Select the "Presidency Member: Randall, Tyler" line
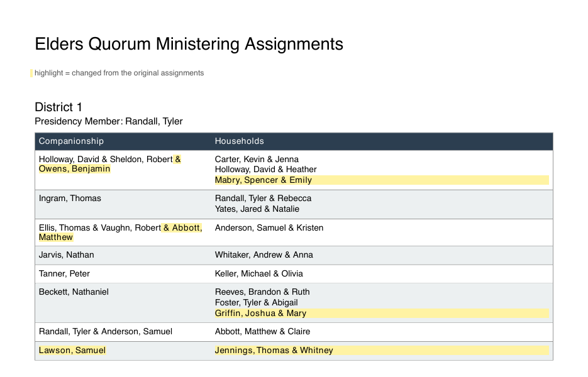Image resolution: width=588 pixels, height=377 pixels. pyautogui.click(x=109, y=121)
